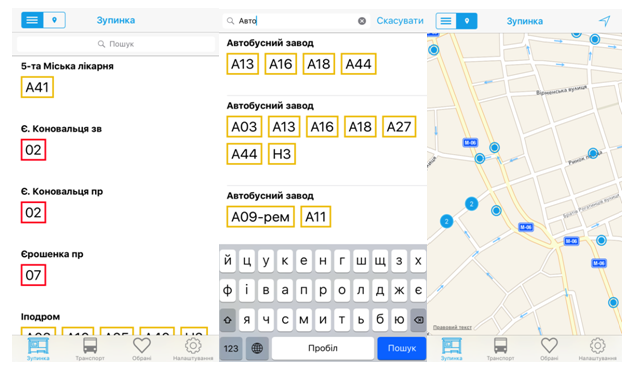Select route A41 under 5-та Міська лікарня
Viewport: 639px width, 377px height.
coord(37,87)
